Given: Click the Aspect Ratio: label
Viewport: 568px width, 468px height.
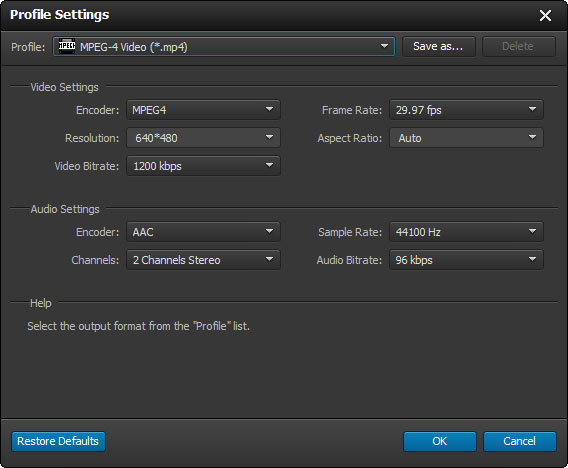Looking at the screenshot, I should pyautogui.click(x=350, y=138).
